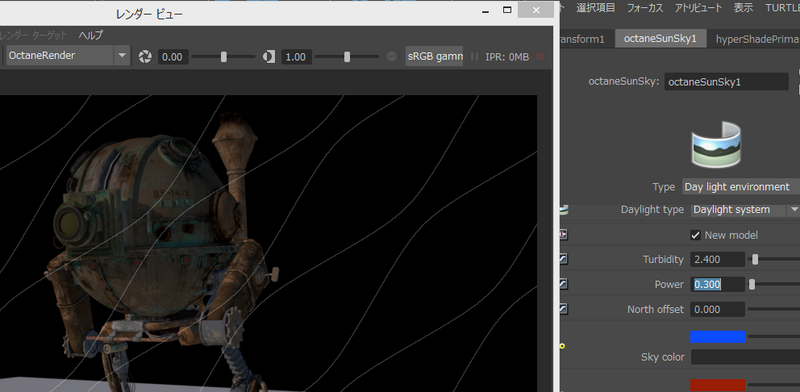Toggle the New model checkbox
Image resolution: width=800 pixels, height=392 pixels.
pyautogui.click(x=695, y=235)
